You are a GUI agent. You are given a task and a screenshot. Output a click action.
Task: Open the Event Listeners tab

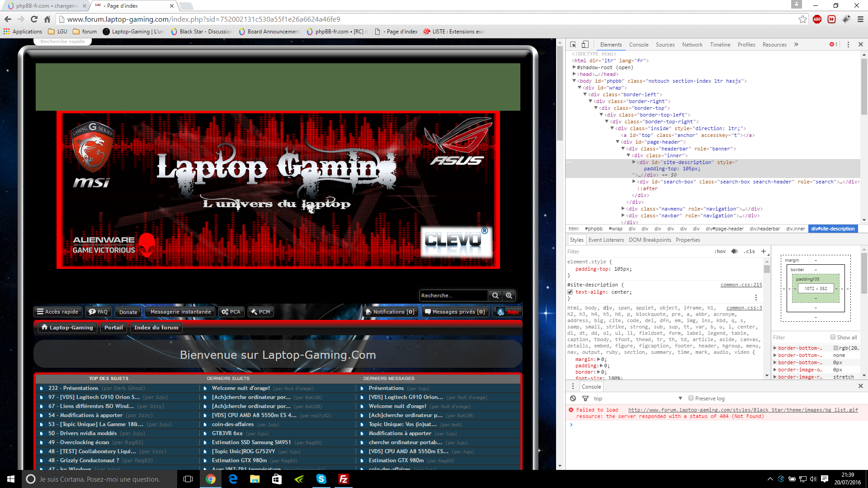point(606,240)
